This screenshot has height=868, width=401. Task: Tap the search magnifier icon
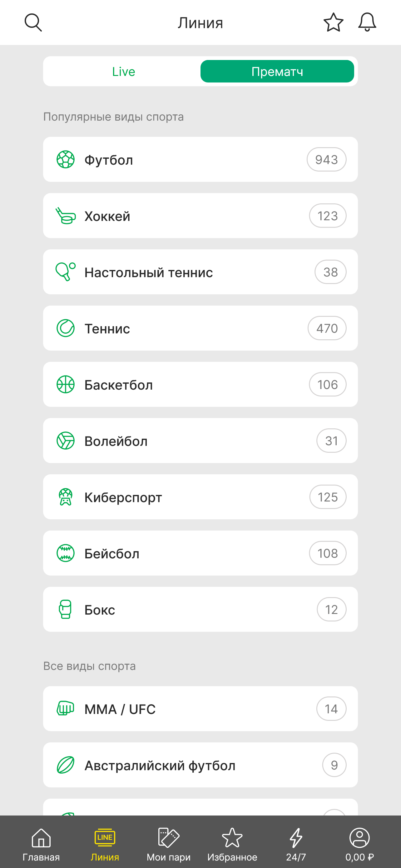pos(33,22)
